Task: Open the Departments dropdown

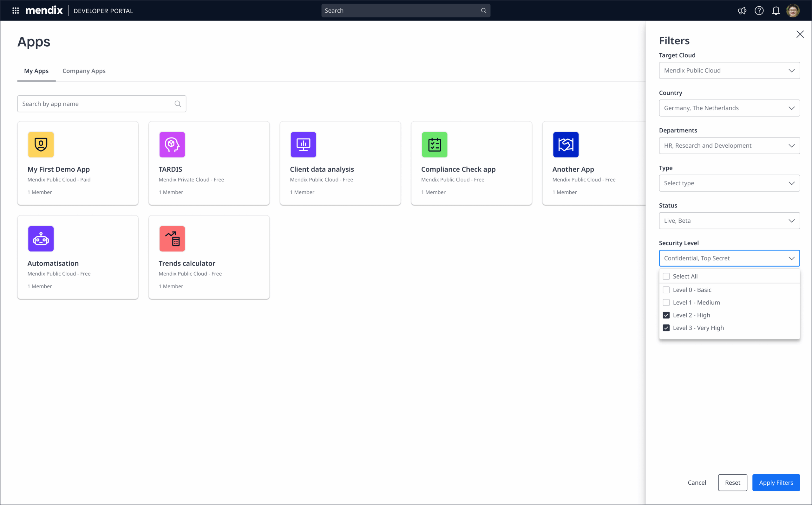Action: (x=729, y=146)
